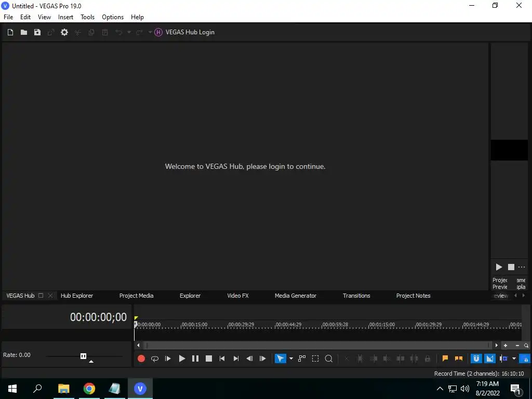Image resolution: width=532 pixels, height=399 pixels.
Task: Select the Selection Edit marquee tool
Action: tap(315, 358)
